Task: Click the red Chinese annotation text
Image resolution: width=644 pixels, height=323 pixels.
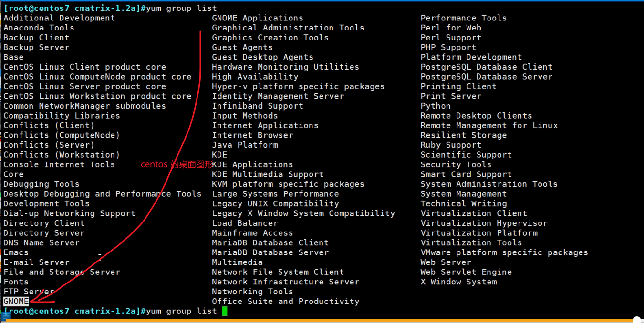Action: (x=177, y=164)
